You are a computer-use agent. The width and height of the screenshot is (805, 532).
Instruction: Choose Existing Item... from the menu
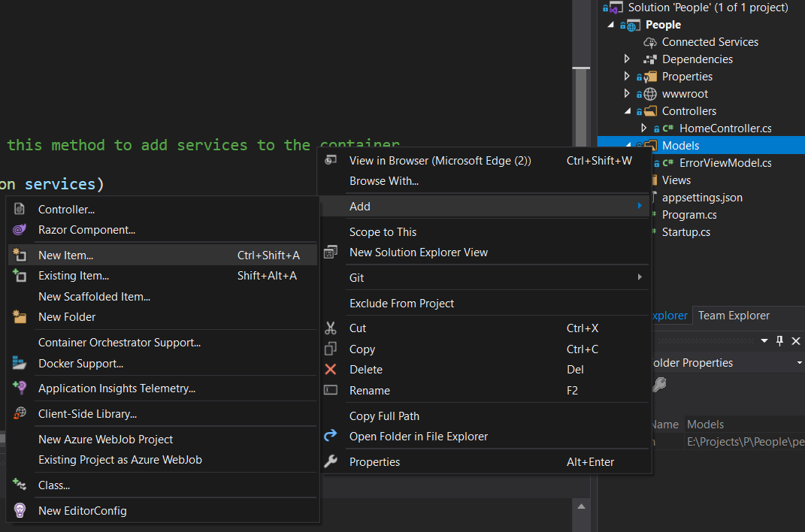[x=163, y=276]
